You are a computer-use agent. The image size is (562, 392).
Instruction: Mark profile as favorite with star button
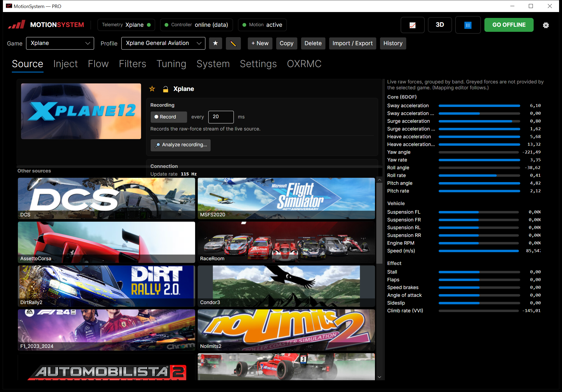pos(215,43)
